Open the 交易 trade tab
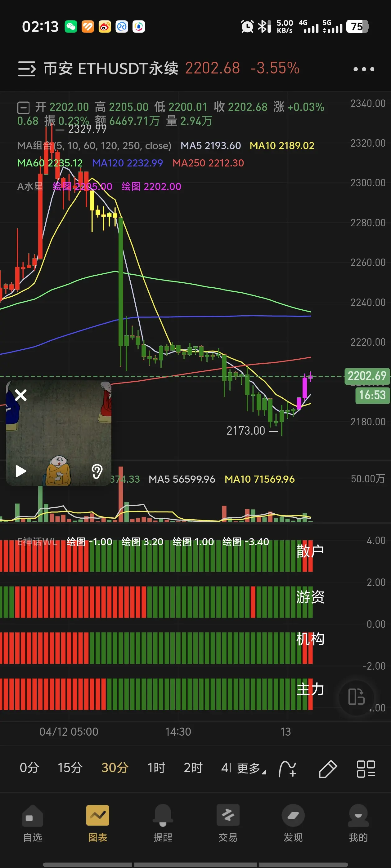This screenshot has height=868, width=391. click(228, 823)
